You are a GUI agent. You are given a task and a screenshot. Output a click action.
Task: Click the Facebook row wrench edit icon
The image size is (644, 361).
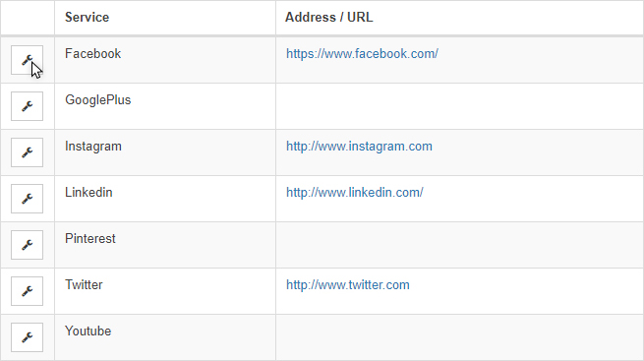point(27,60)
